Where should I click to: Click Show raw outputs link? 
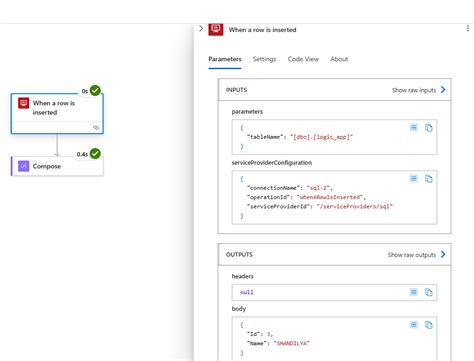[412, 255]
